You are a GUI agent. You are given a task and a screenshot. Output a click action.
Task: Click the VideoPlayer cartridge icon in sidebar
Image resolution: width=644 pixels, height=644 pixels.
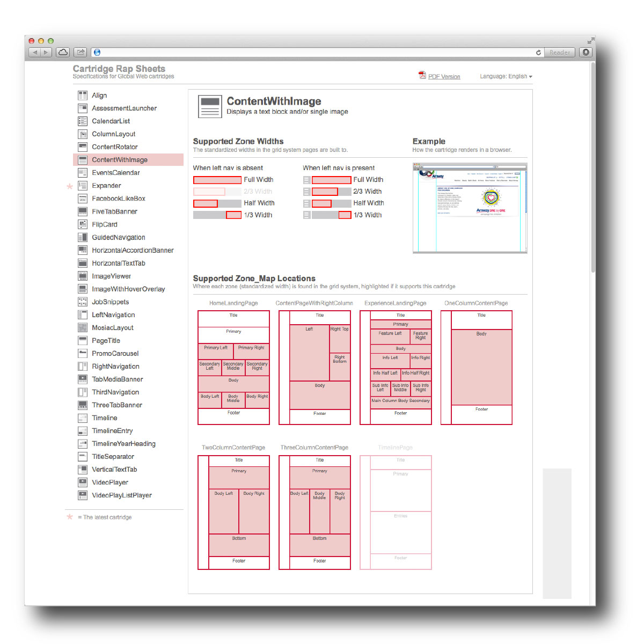[83, 482]
